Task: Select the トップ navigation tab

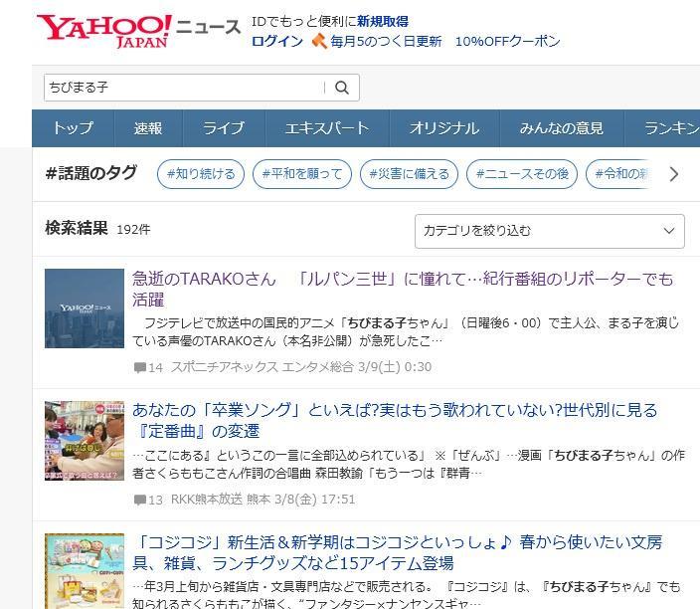Action: [74, 128]
